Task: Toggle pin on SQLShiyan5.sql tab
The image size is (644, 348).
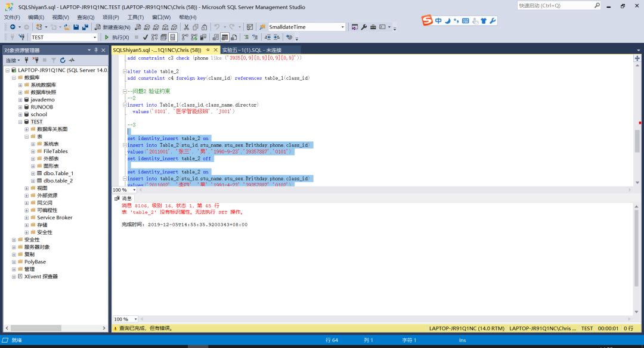Action: click(x=208, y=50)
